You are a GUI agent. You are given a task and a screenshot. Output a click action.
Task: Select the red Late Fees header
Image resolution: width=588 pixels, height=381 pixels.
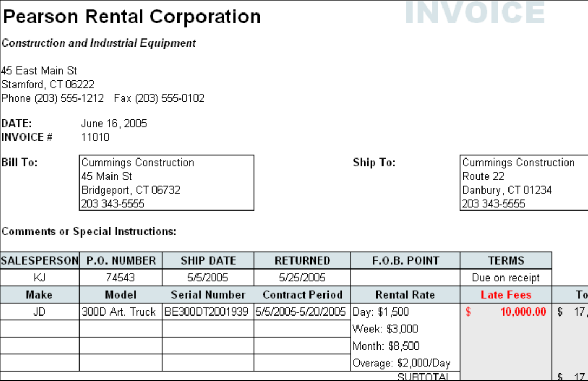point(506,295)
